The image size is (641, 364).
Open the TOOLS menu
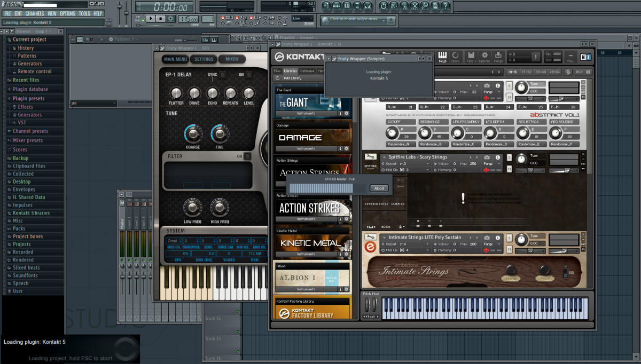click(84, 13)
